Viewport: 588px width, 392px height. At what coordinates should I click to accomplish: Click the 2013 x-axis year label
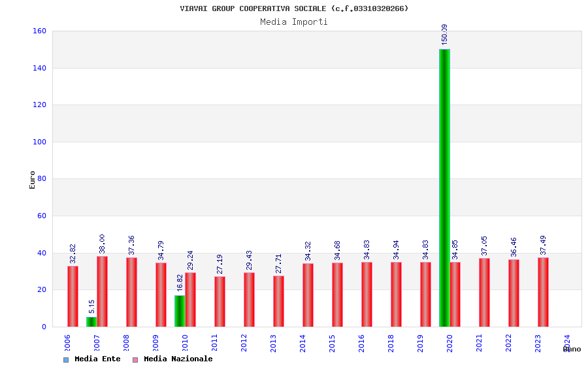point(273,343)
